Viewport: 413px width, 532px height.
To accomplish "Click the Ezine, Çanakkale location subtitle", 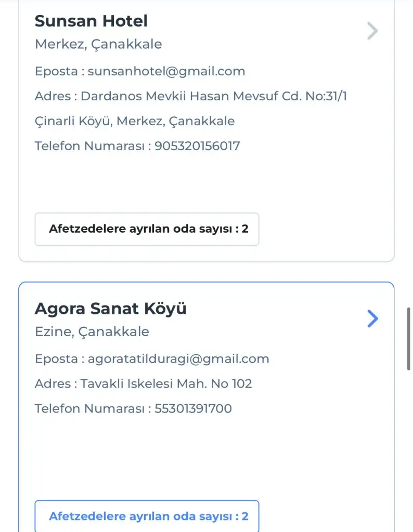I will pos(92,331).
